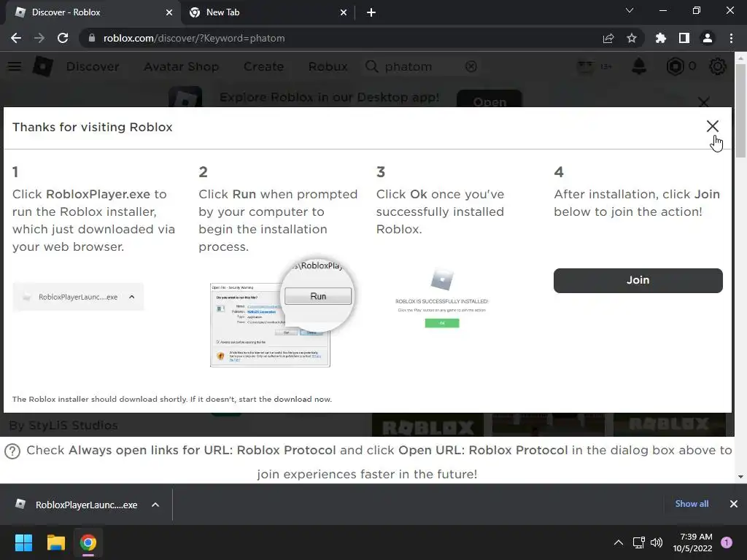Open Roblox notifications bell
The width and height of the screenshot is (747, 560).
pyautogui.click(x=639, y=66)
